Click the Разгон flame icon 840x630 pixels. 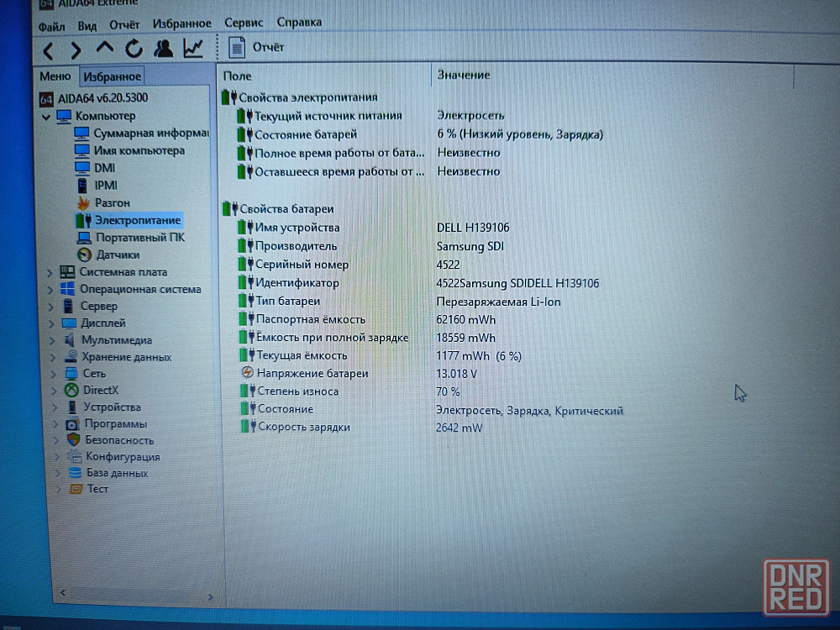pos(83,203)
